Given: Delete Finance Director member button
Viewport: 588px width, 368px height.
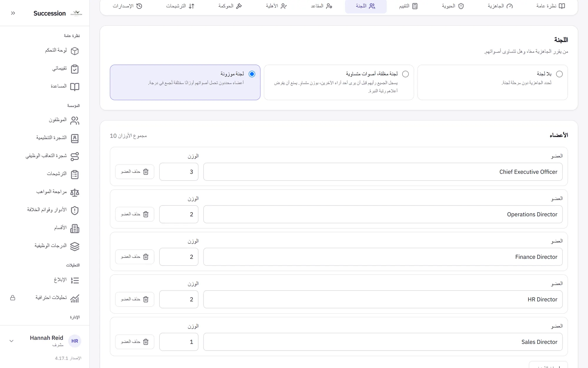Looking at the screenshot, I should [x=135, y=257].
